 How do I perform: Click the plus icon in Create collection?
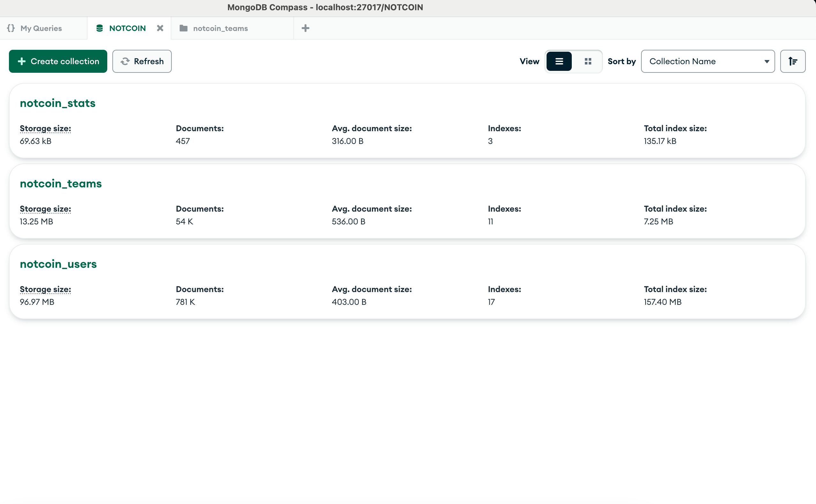tap(22, 61)
